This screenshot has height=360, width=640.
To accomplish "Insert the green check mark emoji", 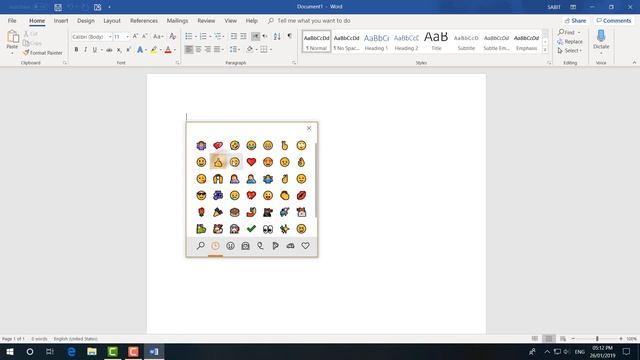I will (x=251, y=229).
